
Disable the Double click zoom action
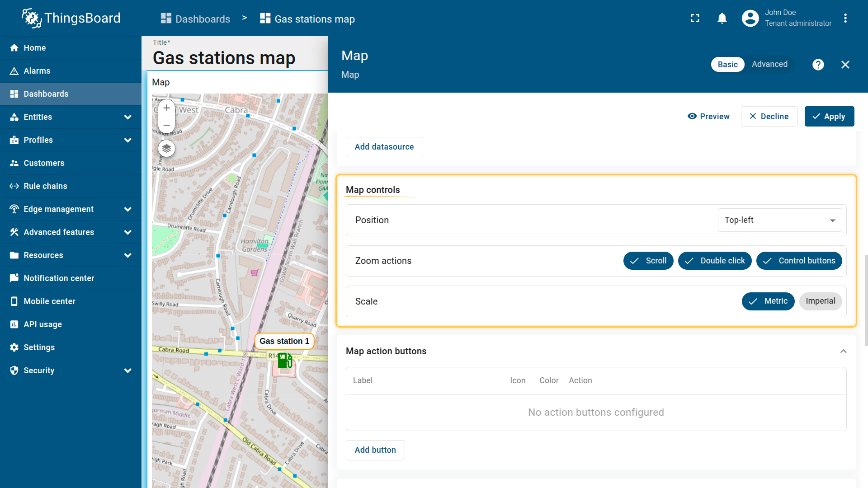pyautogui.click(x=715, y=261)
